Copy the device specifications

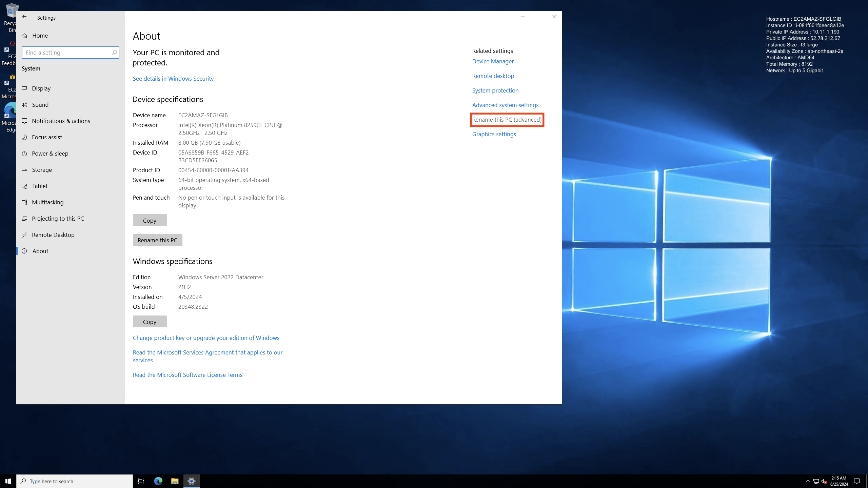click(x=150, y=220)
